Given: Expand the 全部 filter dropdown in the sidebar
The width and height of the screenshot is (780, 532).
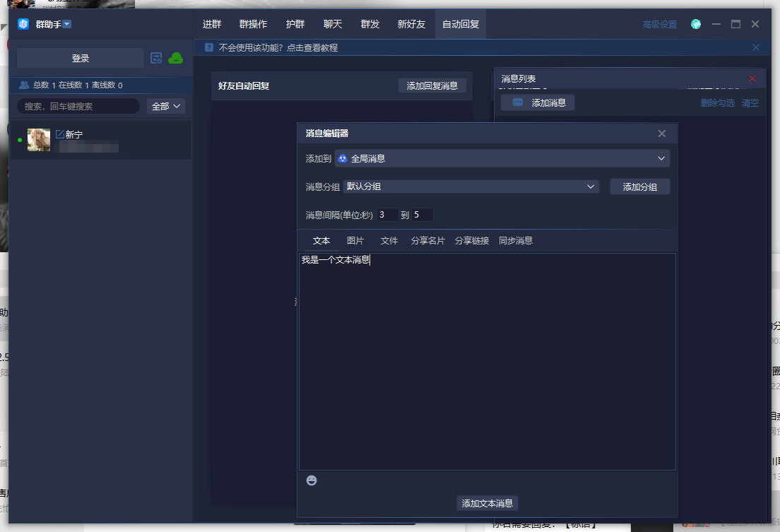Looking at the screenshot, I should point(167,106).
